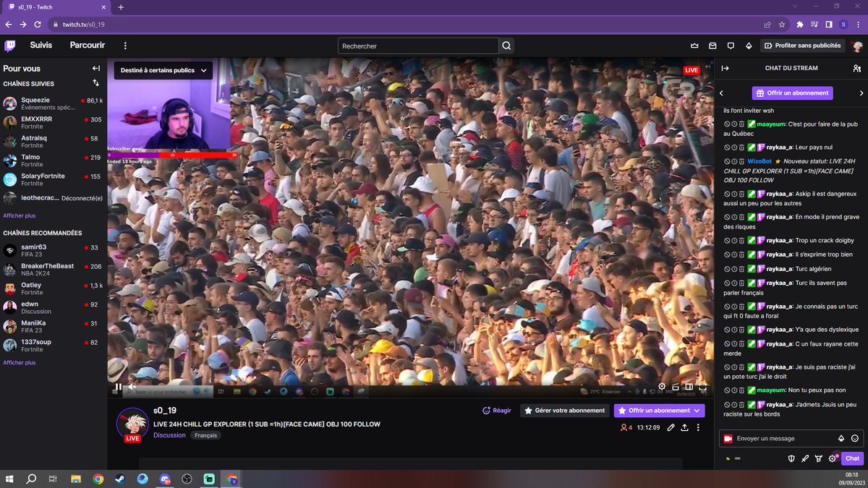Open Steam from the taskbar
The width and height of the screenshot is (868, 488).
120,479
